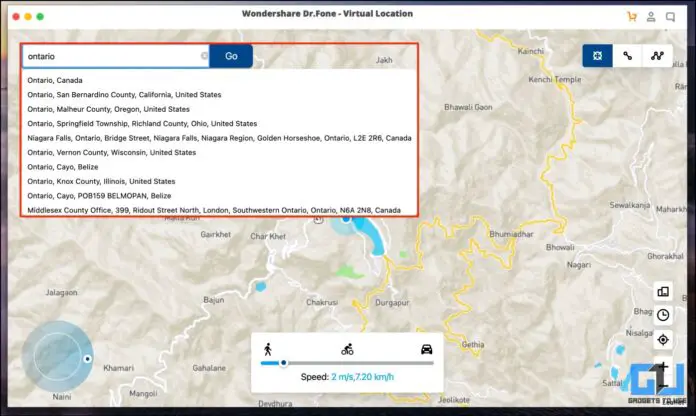Screen dimensions: 696x416
Task: Clear the ontario search text
Action: pyautogui.click(x=204, y=56)
